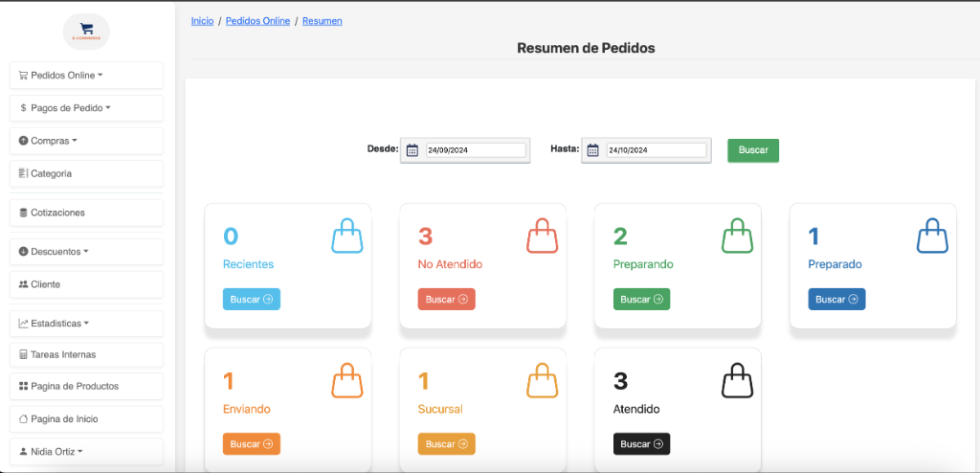Open Pagina de Inicio in the sidebar
The image size is (980, 473).
tap(86, 418)
